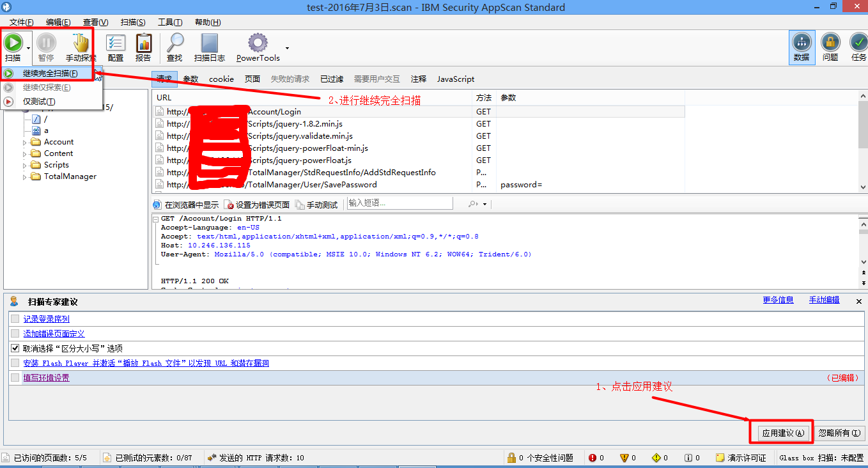Click the Pause (暂停) toolbar icon
This screenshot has height=468, width=868.
click(x=46, y=43)
